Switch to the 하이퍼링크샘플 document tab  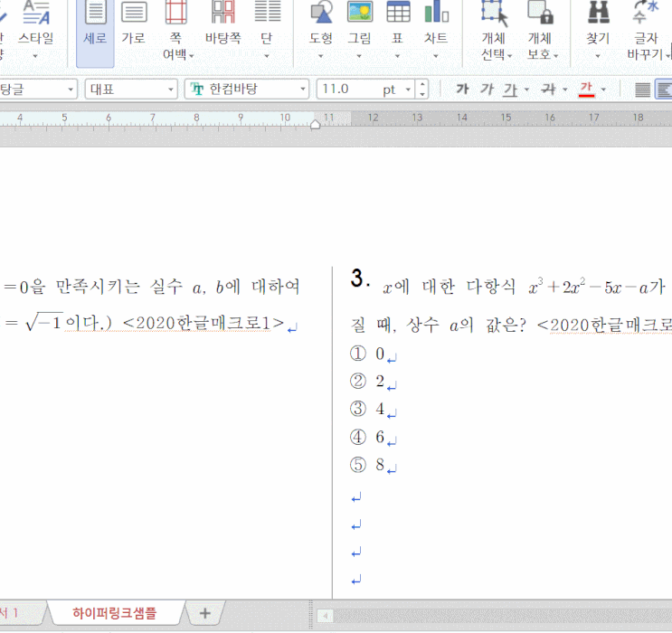(x=115, y=613)
